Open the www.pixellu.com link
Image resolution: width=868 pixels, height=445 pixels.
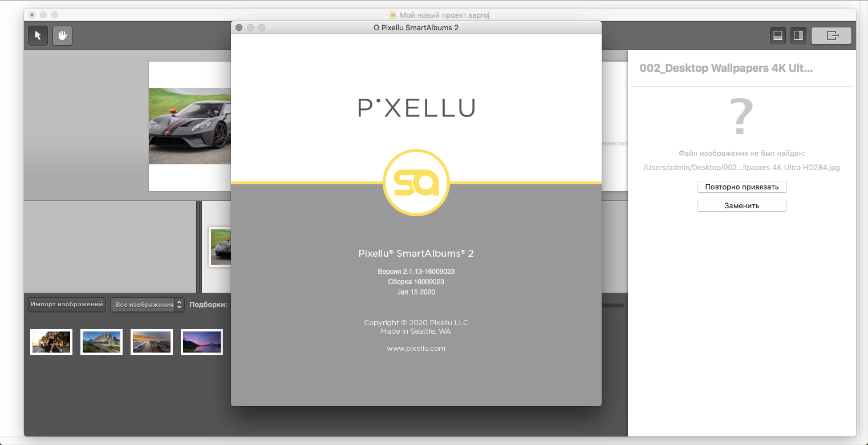tap(416, 348)
